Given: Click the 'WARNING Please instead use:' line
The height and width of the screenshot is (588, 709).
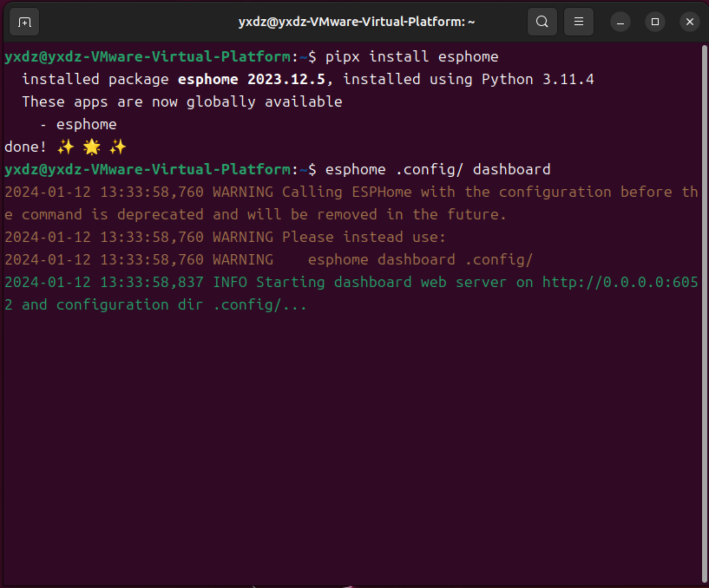Looking at the screenshot, I should click(329, 237).
